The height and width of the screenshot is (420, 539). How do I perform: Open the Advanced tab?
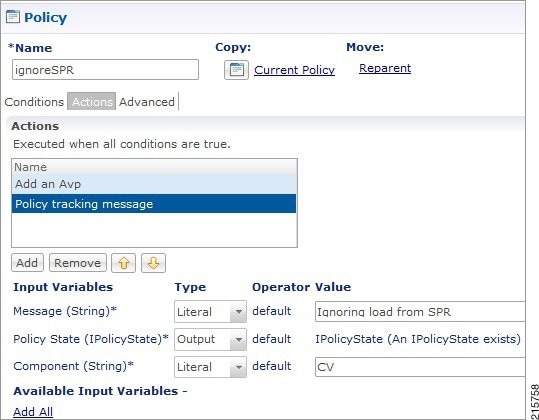[147, 102]
